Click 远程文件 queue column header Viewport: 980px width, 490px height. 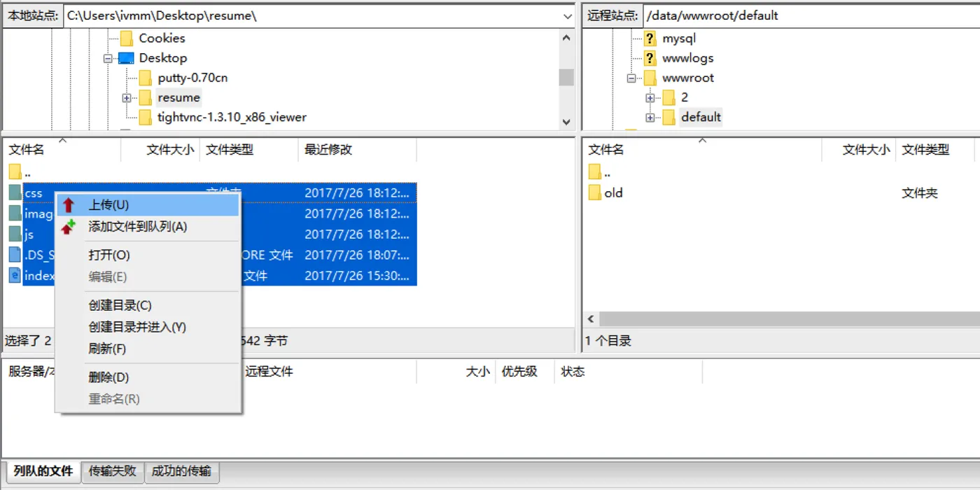[x=269, y=372]
